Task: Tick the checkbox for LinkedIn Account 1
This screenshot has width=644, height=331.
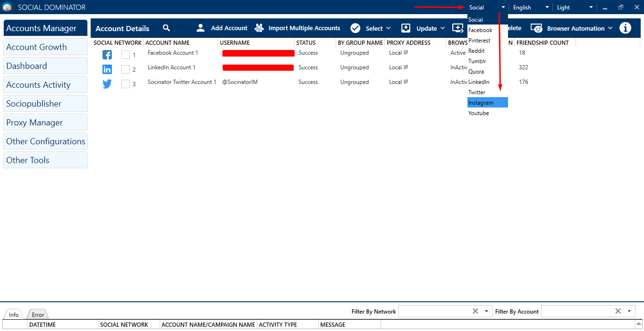Action: pyautogui.click(x=126, y=69)
